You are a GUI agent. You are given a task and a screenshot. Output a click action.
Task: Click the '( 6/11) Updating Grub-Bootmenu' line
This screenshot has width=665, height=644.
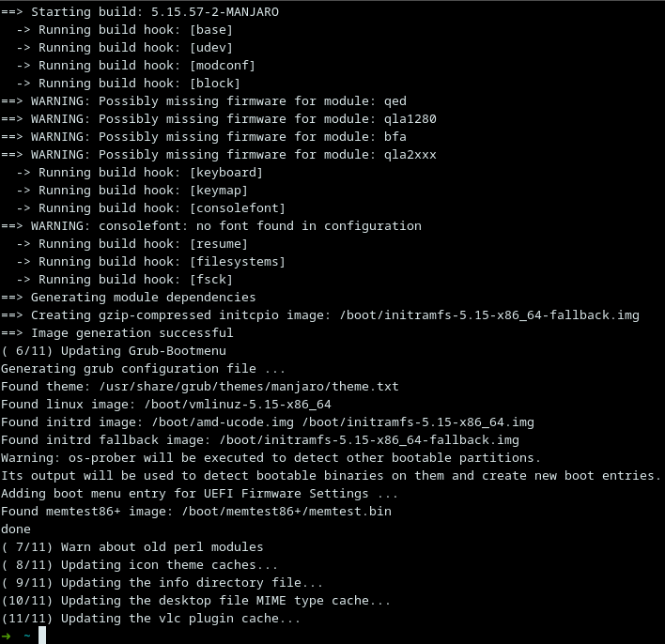click(x=114, y=351)
